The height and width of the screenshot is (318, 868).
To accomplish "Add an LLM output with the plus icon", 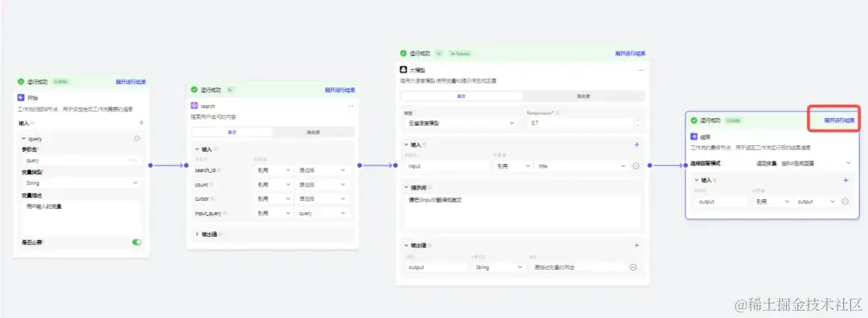I will coord(637,245).
